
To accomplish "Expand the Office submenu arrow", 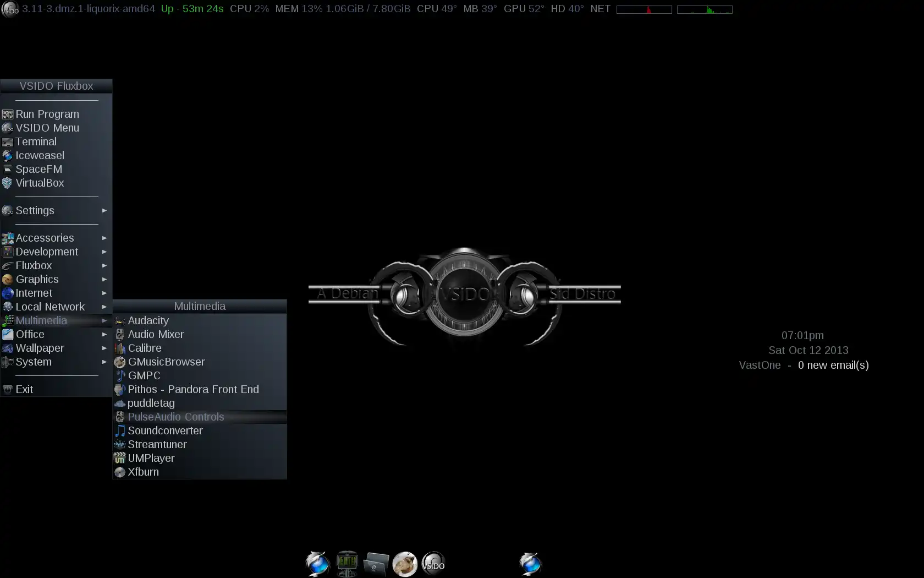I will 104,334.
